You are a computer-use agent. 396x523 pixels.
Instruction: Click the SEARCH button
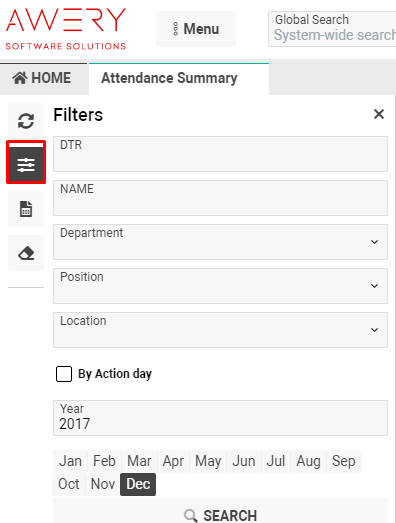coord(220,515)
